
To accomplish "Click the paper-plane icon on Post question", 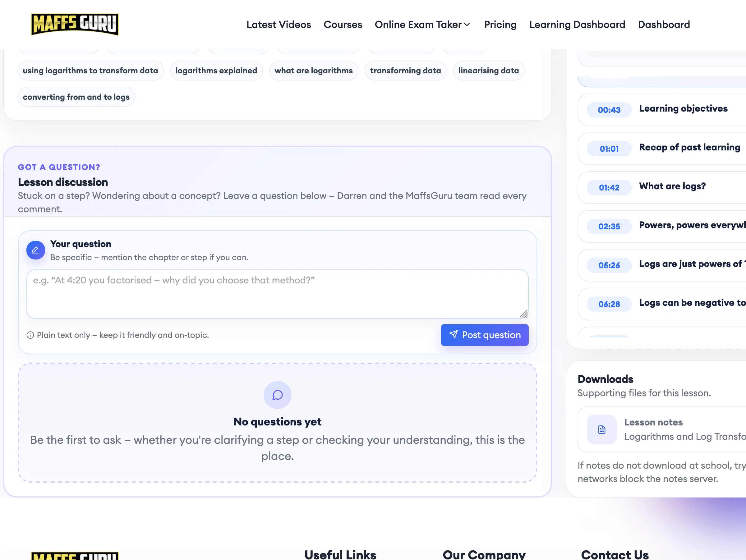I will [x=454, y=334].
